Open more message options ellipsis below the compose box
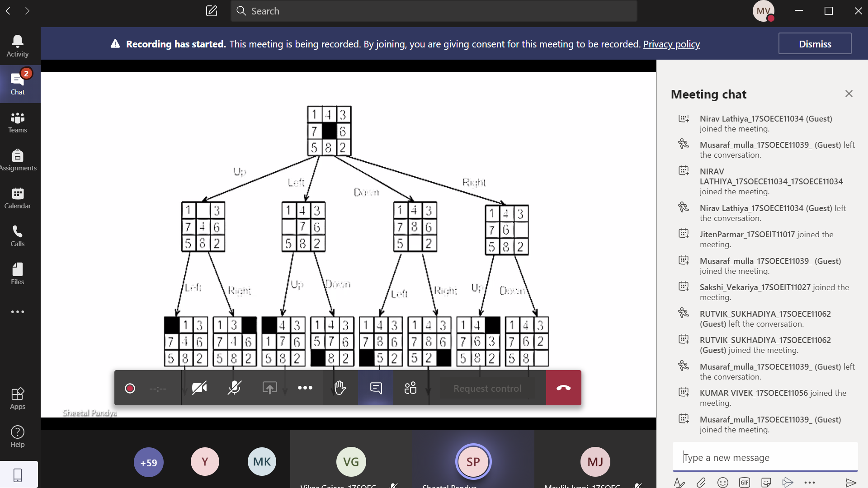 [x=809, y=482]
